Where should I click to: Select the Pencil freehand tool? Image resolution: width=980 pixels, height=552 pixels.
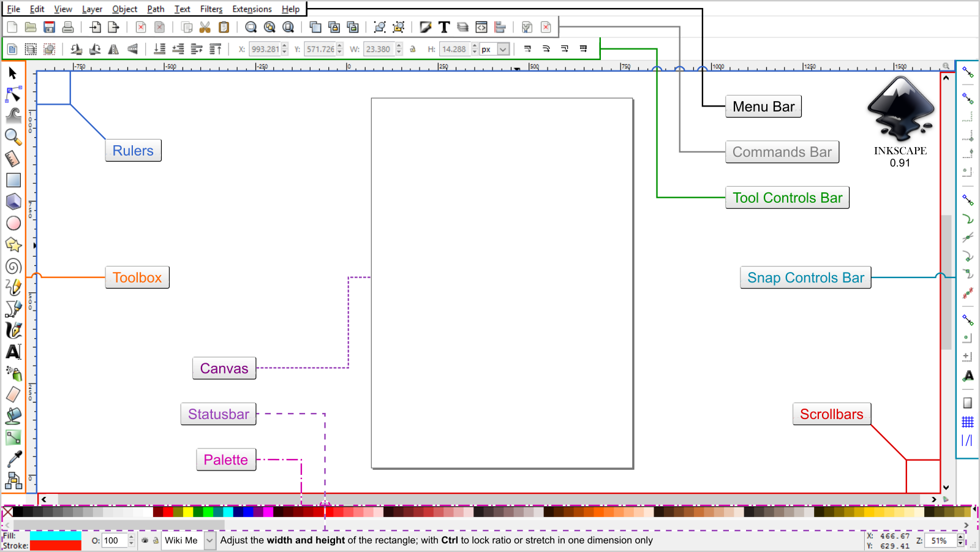point(13,287)
